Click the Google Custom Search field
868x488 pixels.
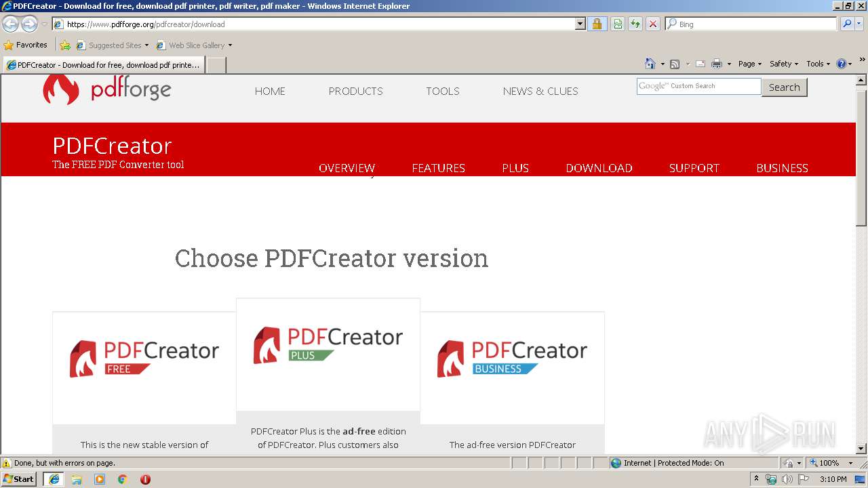point(699,86)
